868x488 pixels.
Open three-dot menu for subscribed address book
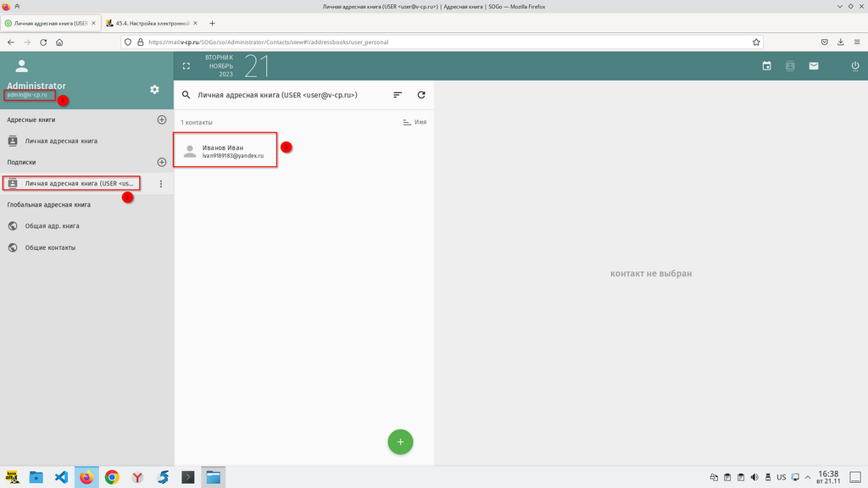click(x=161, y=184)
